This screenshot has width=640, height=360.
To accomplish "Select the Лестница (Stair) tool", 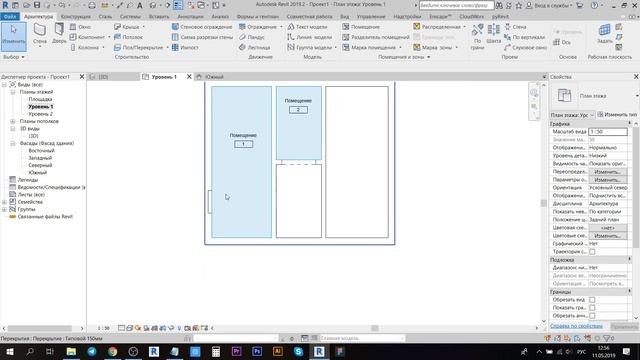I will pyautogui.click(x=255, y=47).
